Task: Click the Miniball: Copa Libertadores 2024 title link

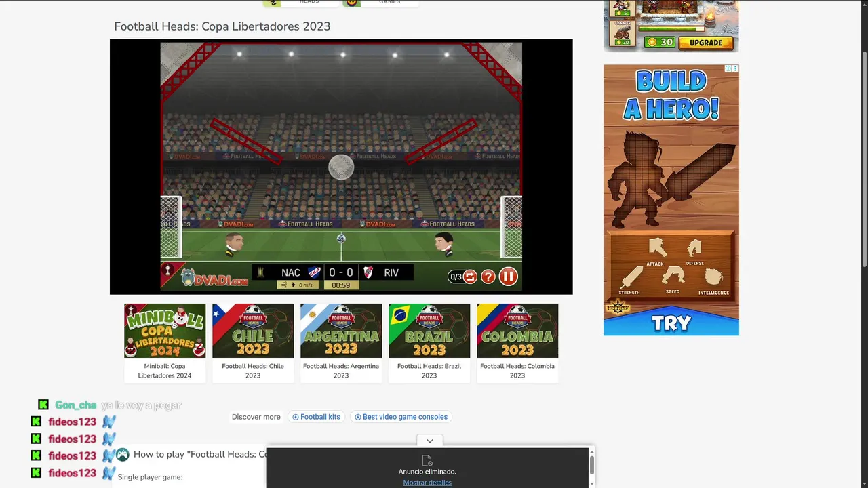Action: tap(165, 371)
